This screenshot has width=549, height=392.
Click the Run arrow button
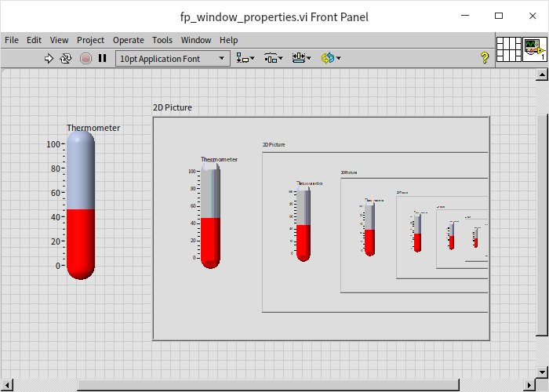(49, 58)
